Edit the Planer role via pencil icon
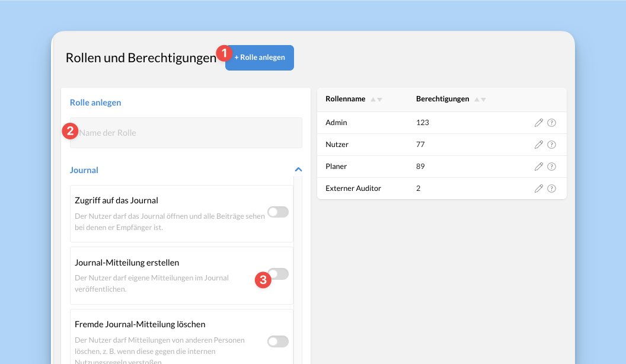Screen dimensions: 626x364 coord(539,167)
